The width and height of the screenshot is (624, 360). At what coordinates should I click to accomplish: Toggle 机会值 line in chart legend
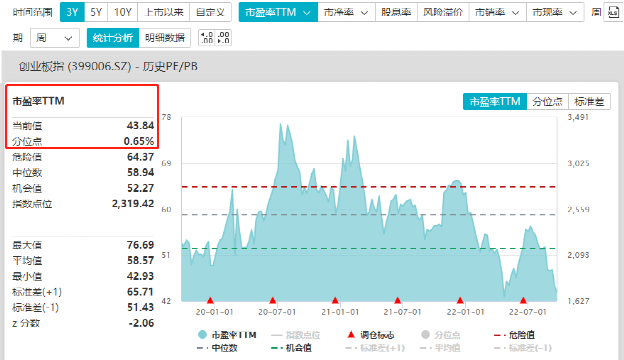coord(291,348)
